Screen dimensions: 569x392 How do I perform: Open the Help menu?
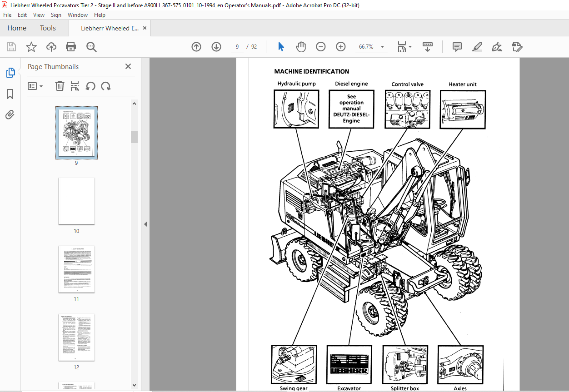pyautogui.click(x=100, y=15)
